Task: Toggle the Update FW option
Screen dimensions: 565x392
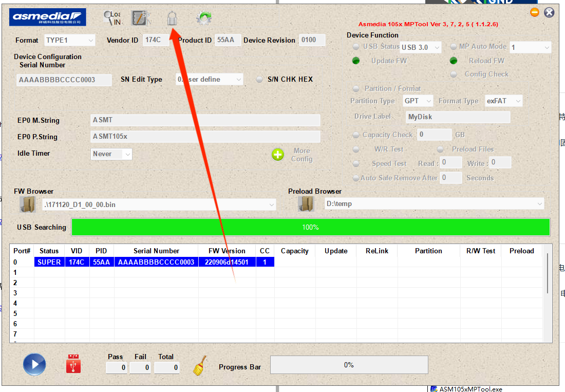Action: pos(356,61)
